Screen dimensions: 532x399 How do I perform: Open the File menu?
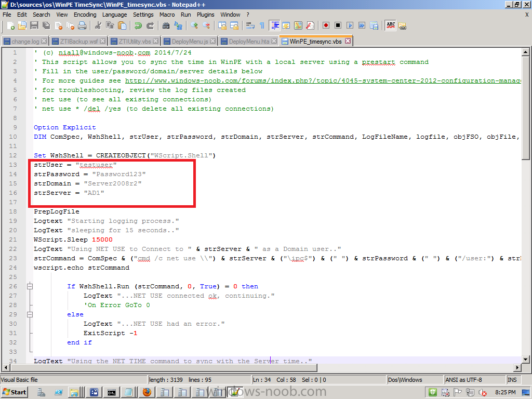pos(7,15)
